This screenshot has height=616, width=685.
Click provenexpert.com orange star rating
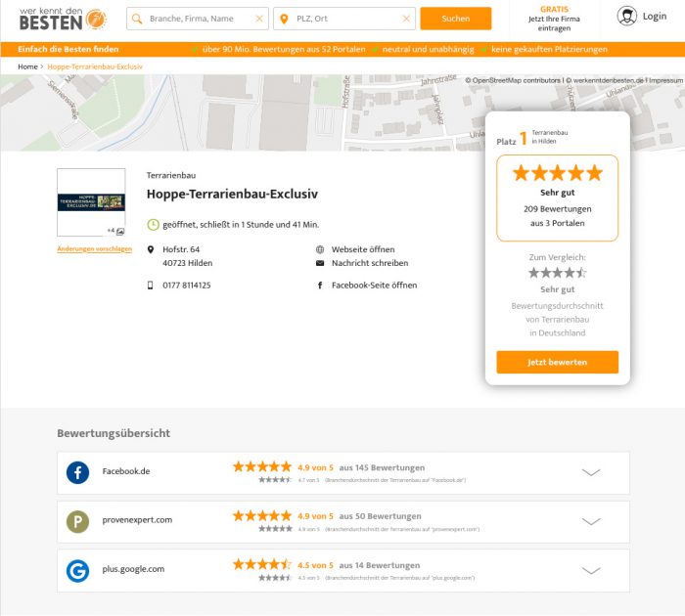click(x=262, y=516)
